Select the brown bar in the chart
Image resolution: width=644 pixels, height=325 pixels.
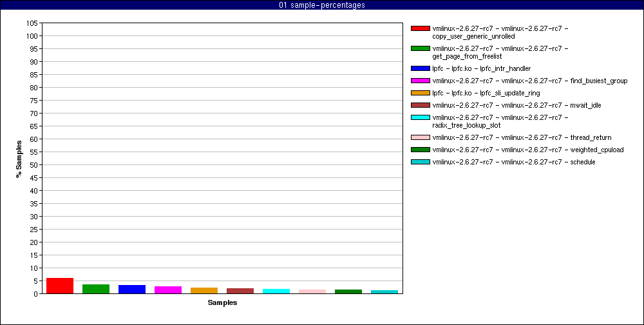click(x=240, y=291)
